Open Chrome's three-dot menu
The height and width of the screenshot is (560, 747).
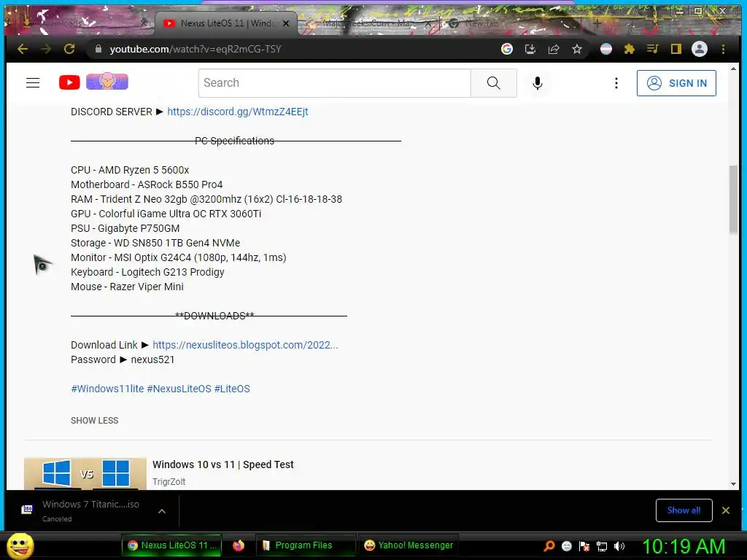point(723,49)
